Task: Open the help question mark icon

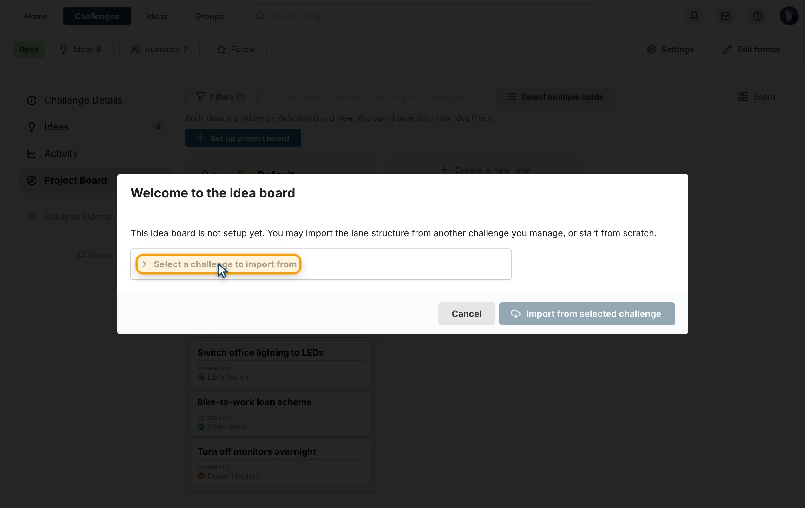Action: 757,16
